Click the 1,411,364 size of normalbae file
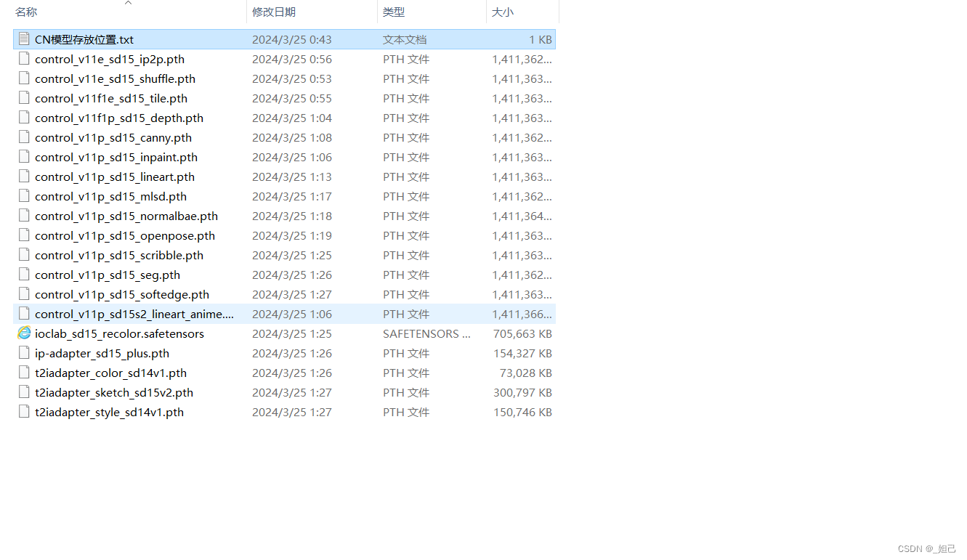Viewport: 967px width, 560px height. (522, 216)
